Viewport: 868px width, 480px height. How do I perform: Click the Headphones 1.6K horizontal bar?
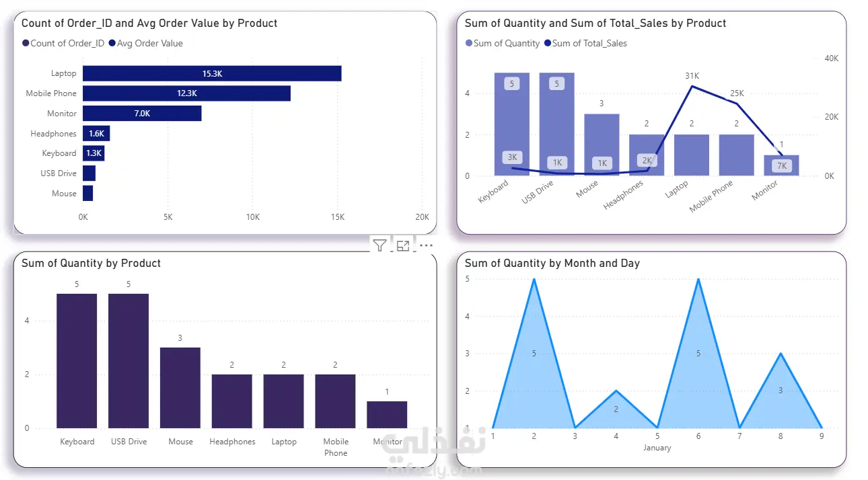tap(96, 134)
